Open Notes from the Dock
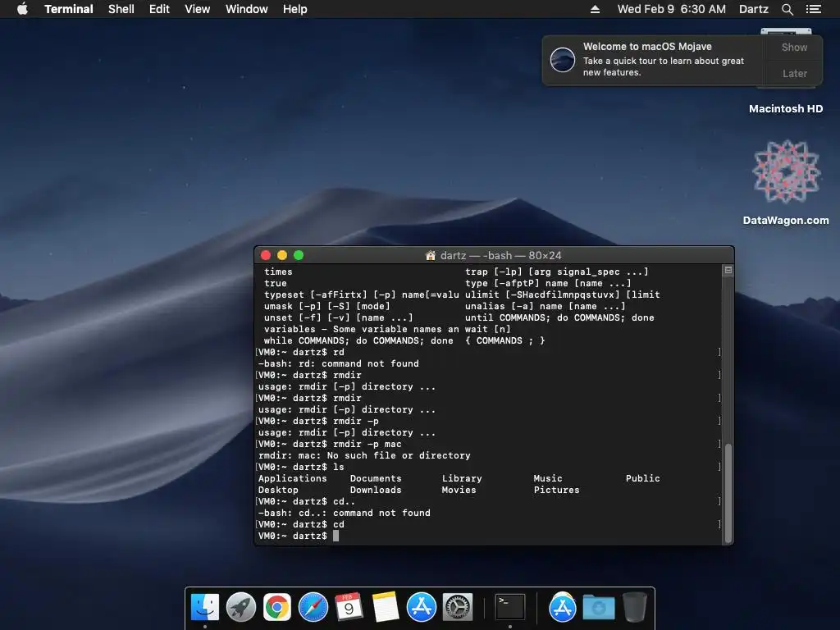 [386, 607]
